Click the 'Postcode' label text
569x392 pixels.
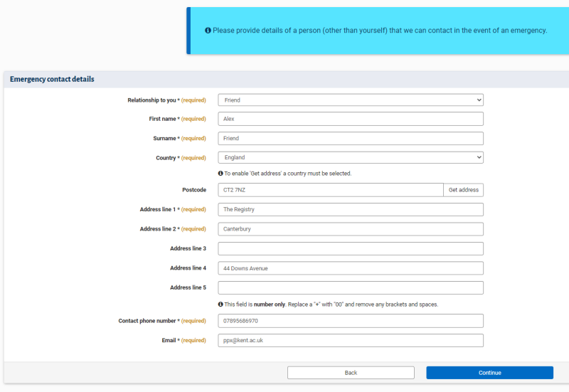tap(194, 190)
